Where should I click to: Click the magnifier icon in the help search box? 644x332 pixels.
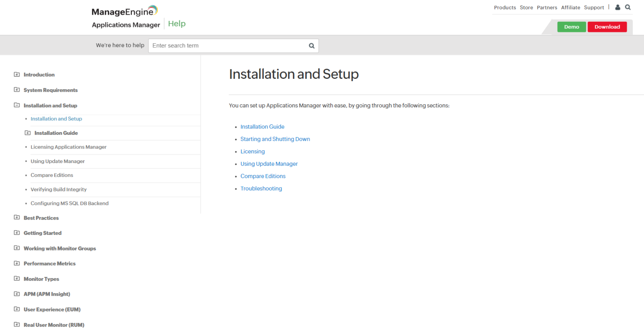(x=312, y=46)
